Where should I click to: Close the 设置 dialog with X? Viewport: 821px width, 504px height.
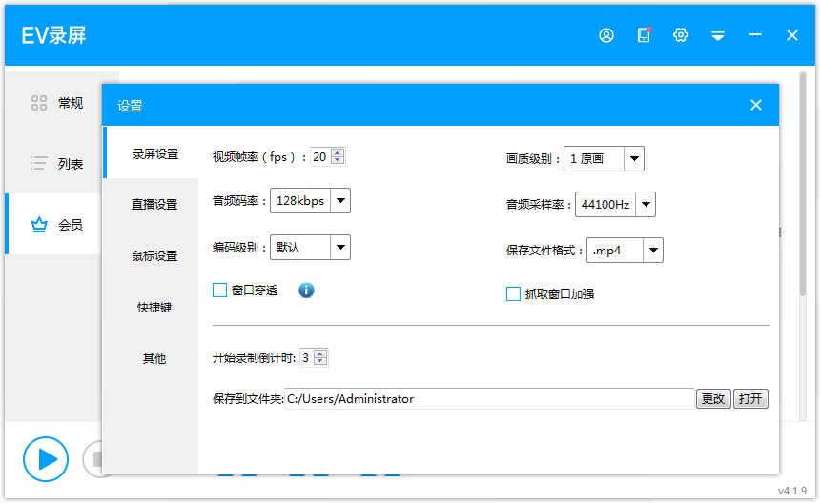coord(756,105)
